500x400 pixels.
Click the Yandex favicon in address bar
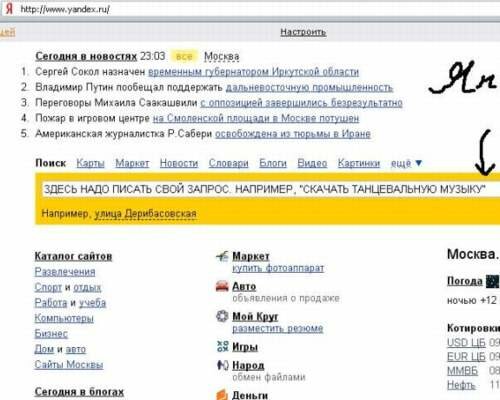point(9,9)
